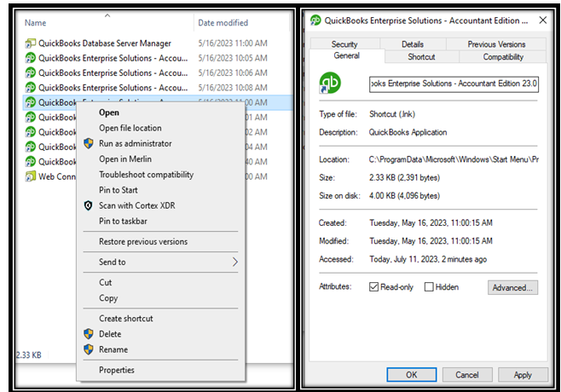The width and height of the screenshot is (561, 392).
Task: Enable the Hidden attribute checkbox
Action: coord(429,287)
